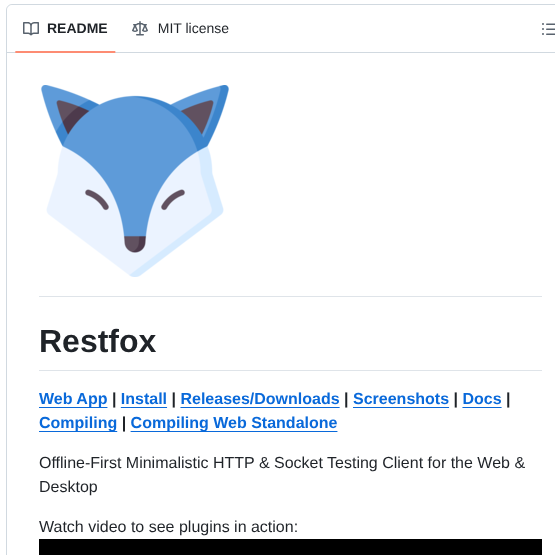Open the Docs link
The height and width of the screenshot is (555, 555).
coord(482,399)
